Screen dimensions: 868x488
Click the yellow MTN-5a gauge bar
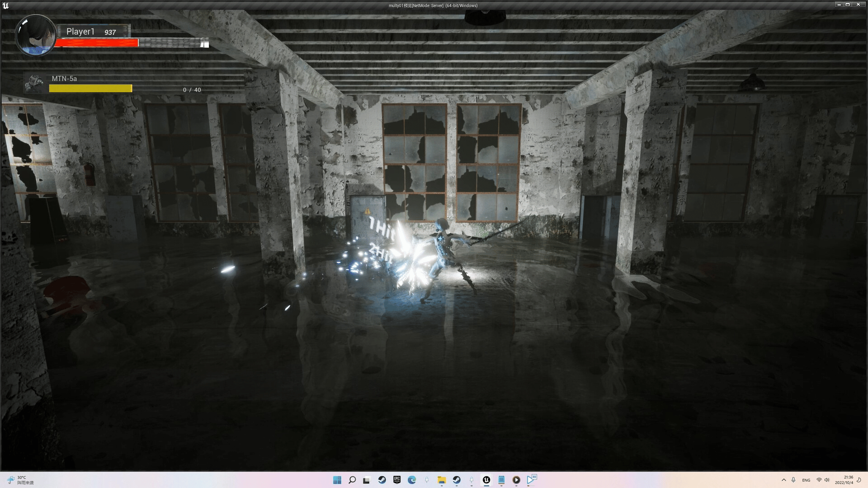90,89
